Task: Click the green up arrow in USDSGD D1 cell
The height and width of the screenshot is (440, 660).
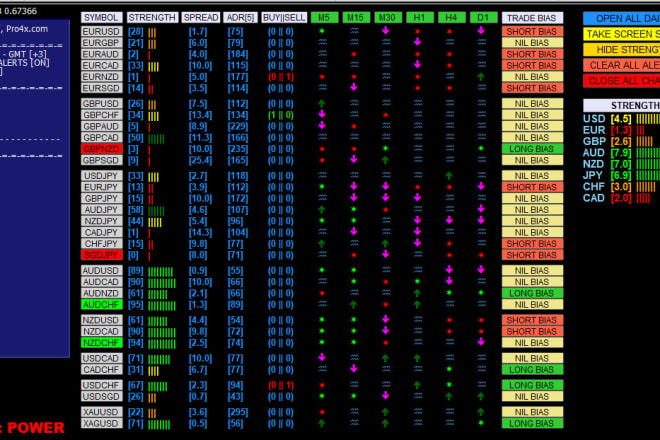Action: coord(481,396)
